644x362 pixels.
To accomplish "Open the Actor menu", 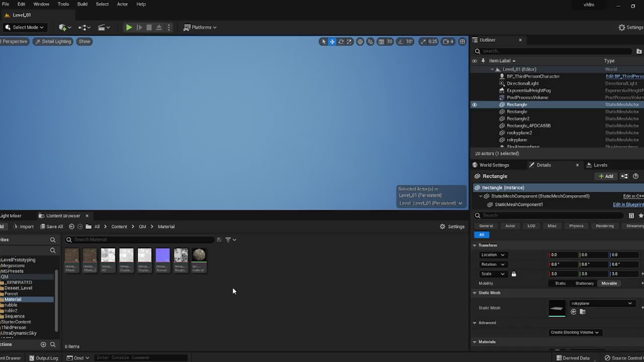I will tap(122, 4).
